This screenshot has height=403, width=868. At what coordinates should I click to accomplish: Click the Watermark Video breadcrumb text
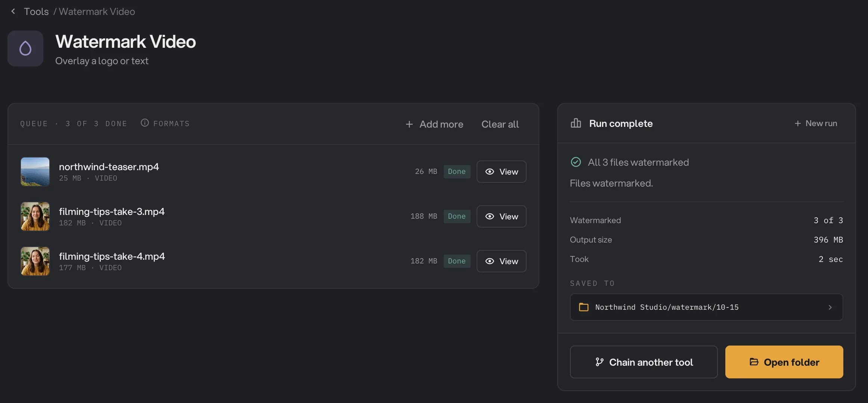click(x=97, y=12)
